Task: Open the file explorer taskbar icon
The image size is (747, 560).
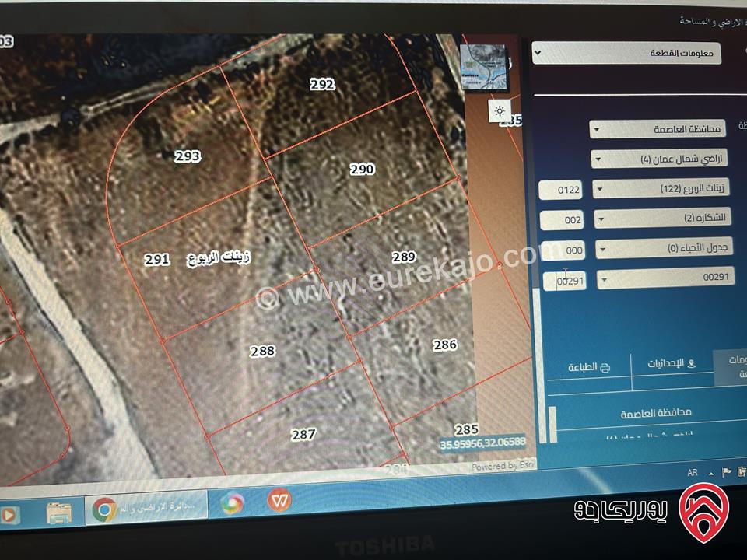Action: [59, 513]
